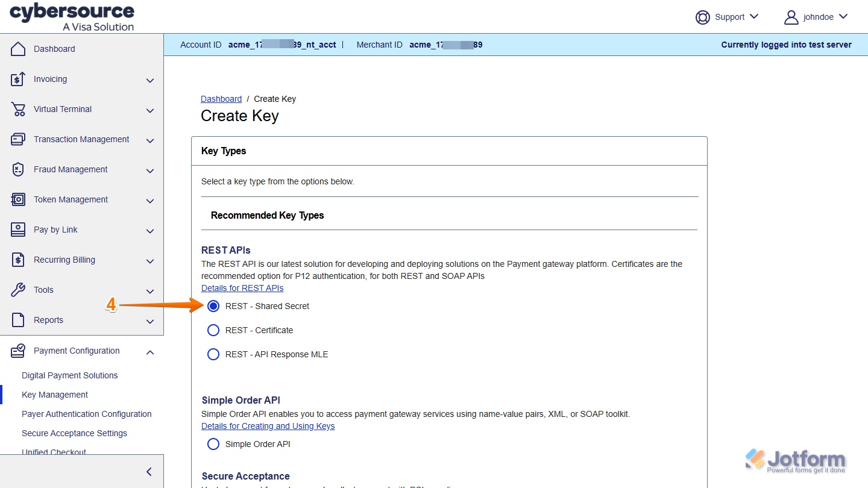Open Payer Authentication Configuration item

87,414
